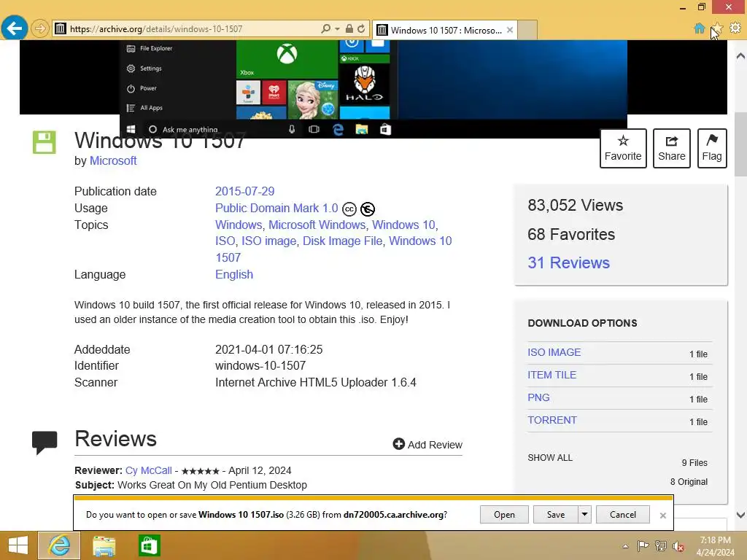The height and width of the screenshot is (560, 747).
Task: Click the Action Center flag tray icon
Action: click(x=643, y=545)
